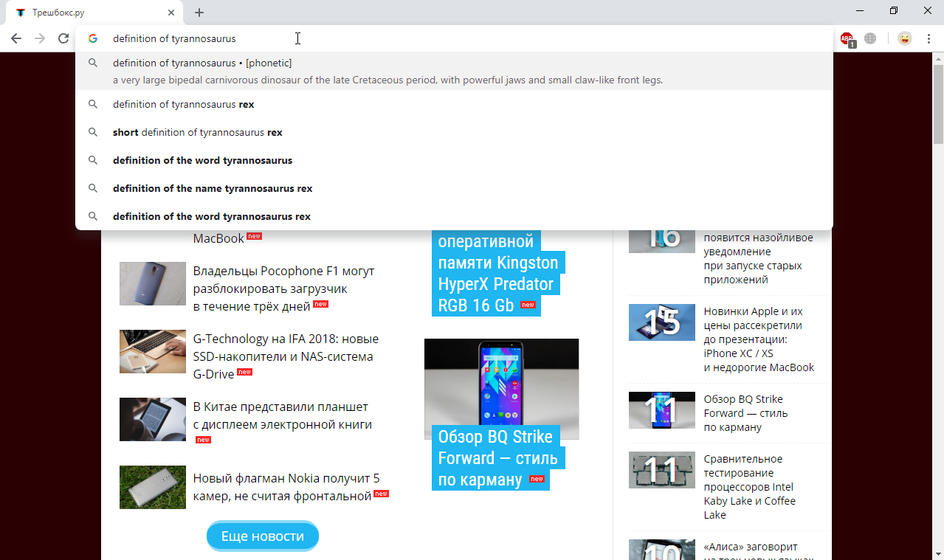Open a new tab with the plus button
944x560 pixels.
(x=199, y=13)
